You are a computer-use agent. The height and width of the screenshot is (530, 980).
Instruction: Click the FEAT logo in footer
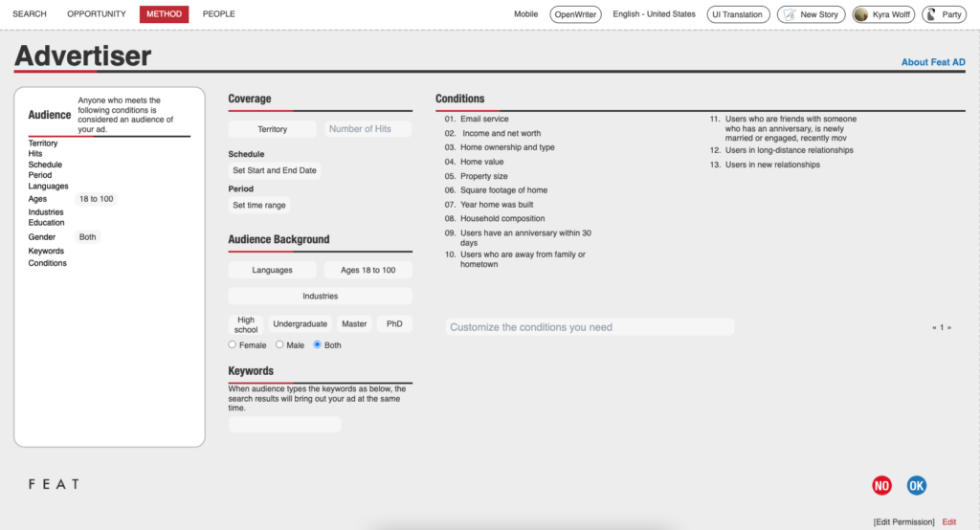(x=54, y=484)
